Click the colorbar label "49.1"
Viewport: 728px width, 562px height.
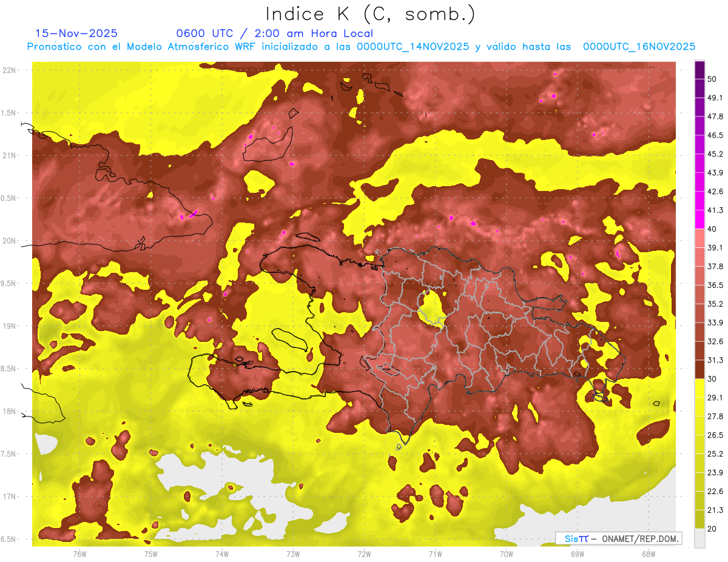[x=715, y=98]
